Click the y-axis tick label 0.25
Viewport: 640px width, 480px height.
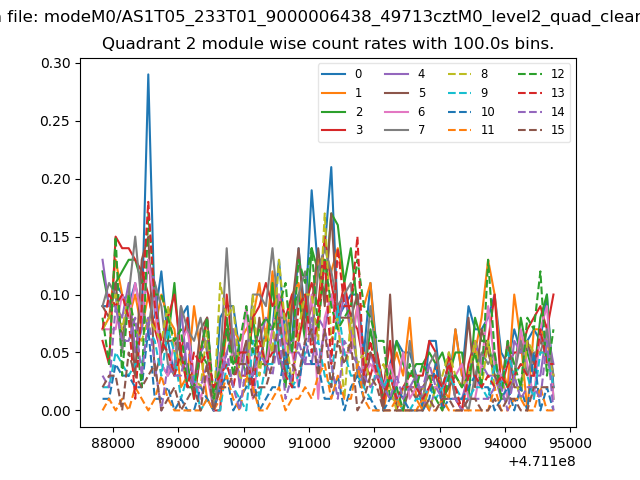click(56, 122)
